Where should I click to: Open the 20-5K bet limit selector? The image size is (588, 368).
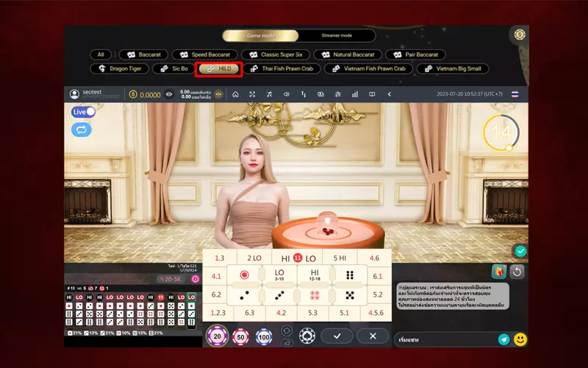click(170, 279)
